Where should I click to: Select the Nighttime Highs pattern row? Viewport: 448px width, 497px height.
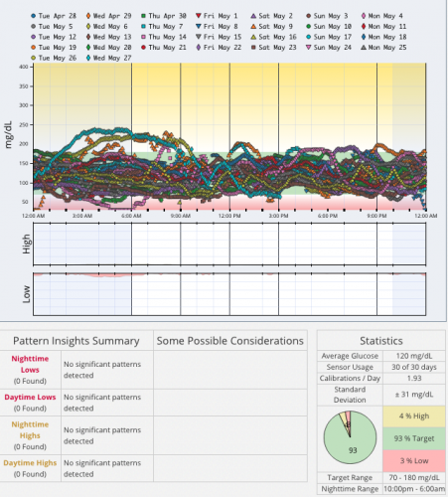pyautogui.click(x=154, y=435)
